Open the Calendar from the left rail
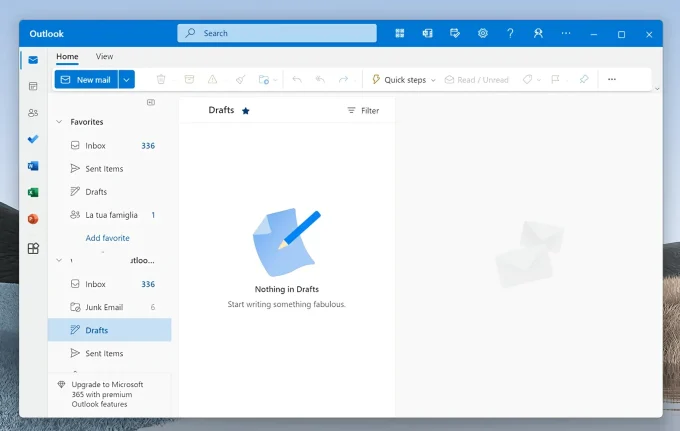680x431 pixels. tap(33, 87)
